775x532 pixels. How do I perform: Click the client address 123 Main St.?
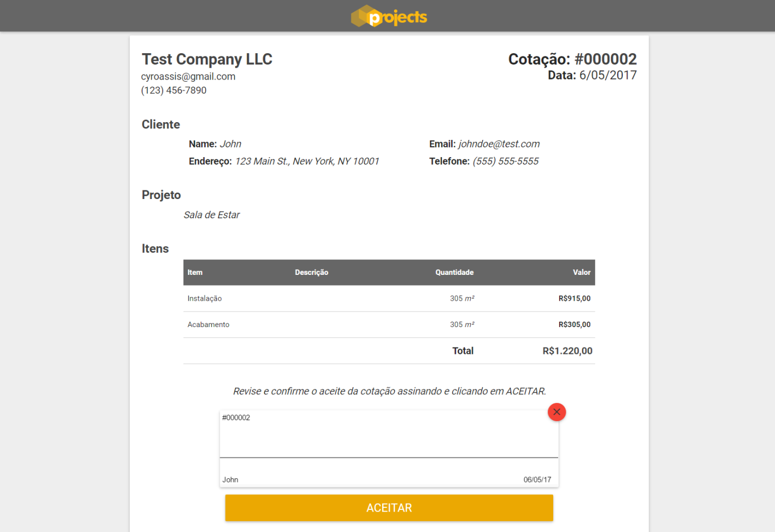click(x=307, y=161)
